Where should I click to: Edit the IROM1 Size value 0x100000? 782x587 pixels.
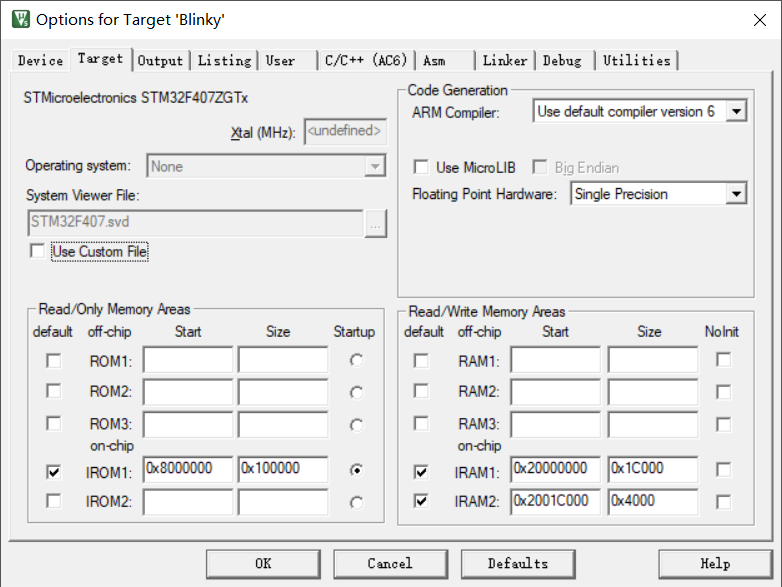point(283,469)
